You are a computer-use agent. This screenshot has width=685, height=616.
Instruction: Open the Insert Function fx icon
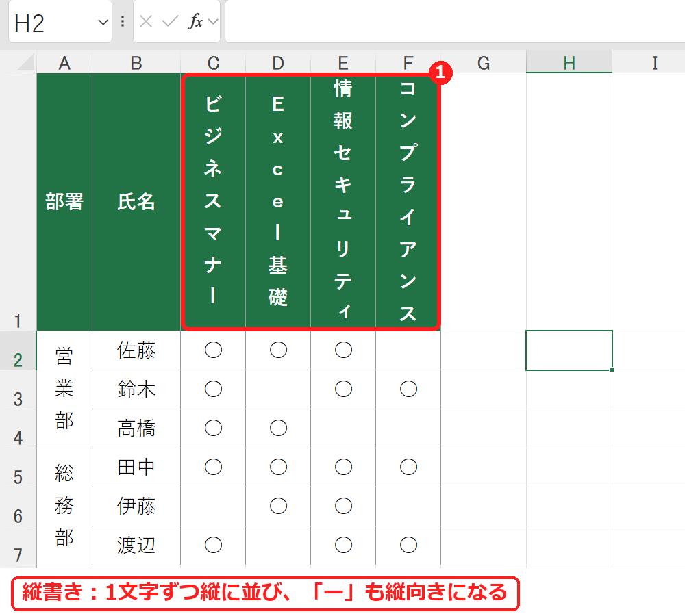point(195,21)
